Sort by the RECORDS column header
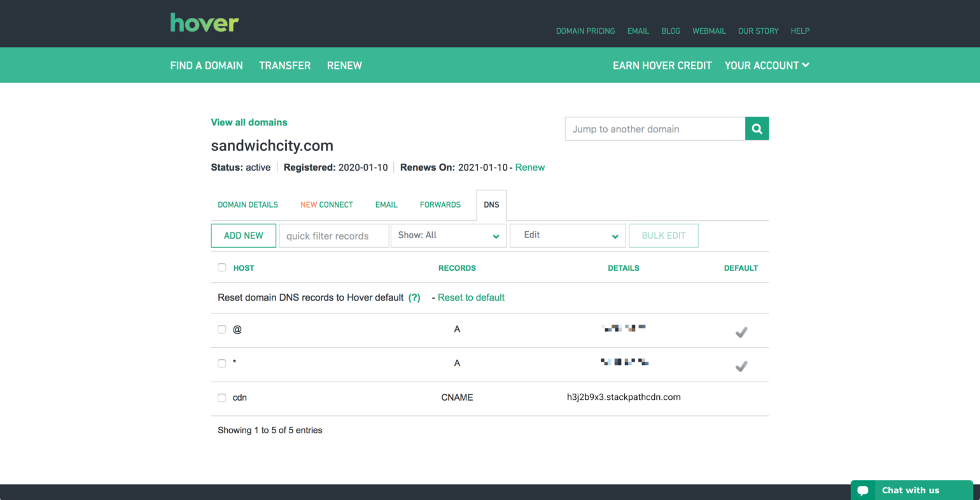The height and width of the screenshot is (500, 980). pyautogui.click(x=457, y=268)
